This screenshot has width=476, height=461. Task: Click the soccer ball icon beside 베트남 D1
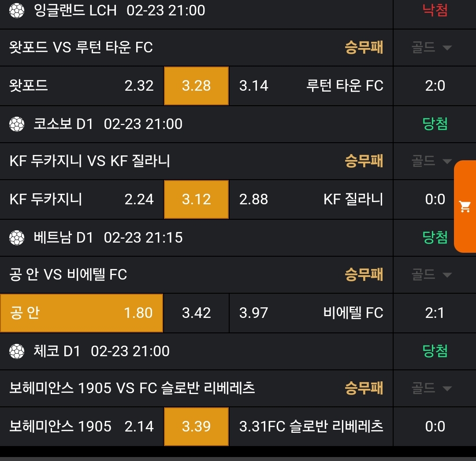[17, 238]
